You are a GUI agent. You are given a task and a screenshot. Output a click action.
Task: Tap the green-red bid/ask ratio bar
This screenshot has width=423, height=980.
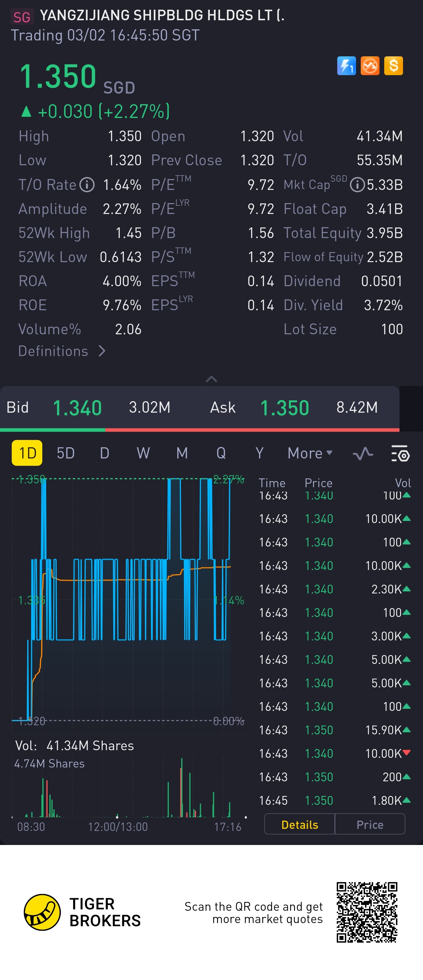point(199,430)
